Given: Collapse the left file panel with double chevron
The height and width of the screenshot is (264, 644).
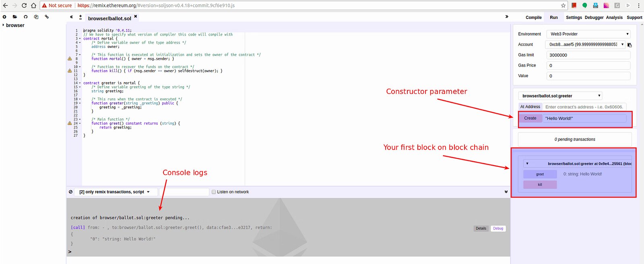Looking at the screenshot, I should [71, 17].
